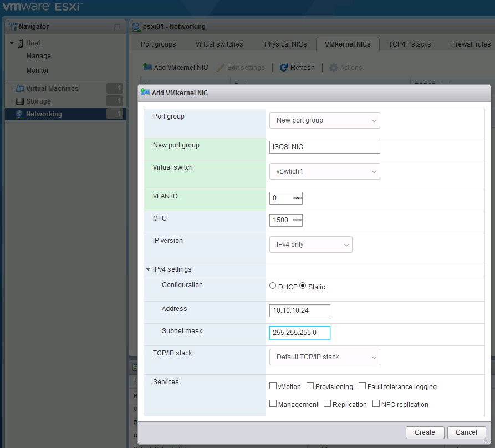Screen dimensions: 495x448
Task: Enable the vMotion service checkbox
Action: [x=273, y=386]
